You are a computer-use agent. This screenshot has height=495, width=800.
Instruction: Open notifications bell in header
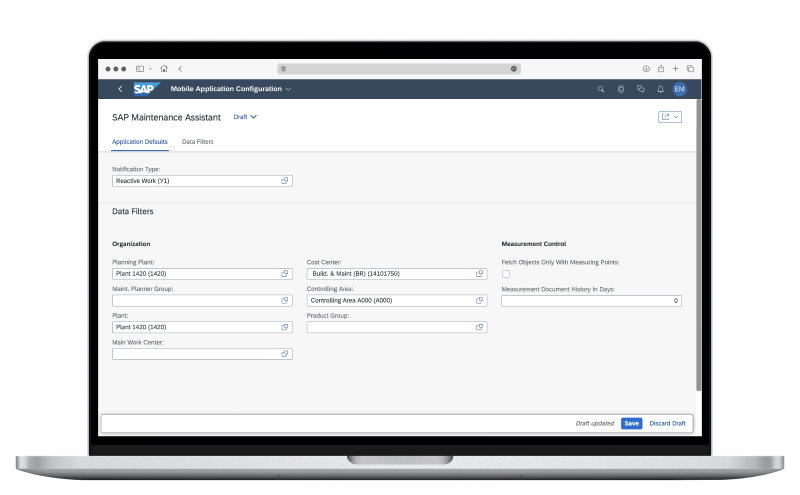tap(660, 89)
